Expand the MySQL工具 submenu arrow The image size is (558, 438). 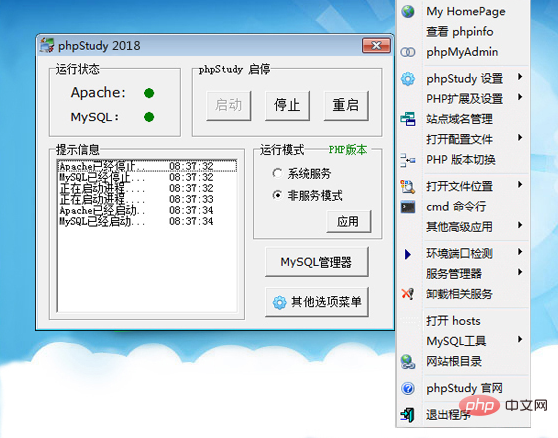point(520,339)
